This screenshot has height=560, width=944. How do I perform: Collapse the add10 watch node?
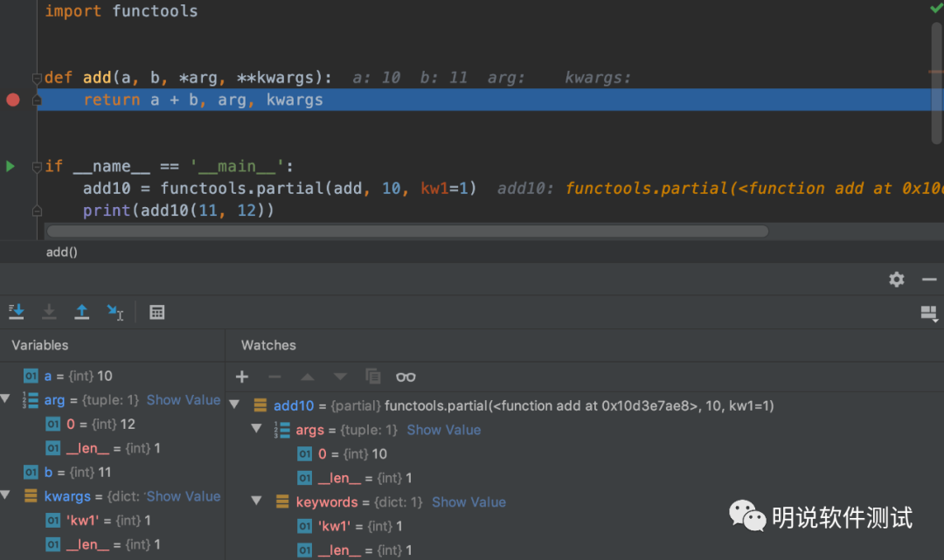point(235,404)
